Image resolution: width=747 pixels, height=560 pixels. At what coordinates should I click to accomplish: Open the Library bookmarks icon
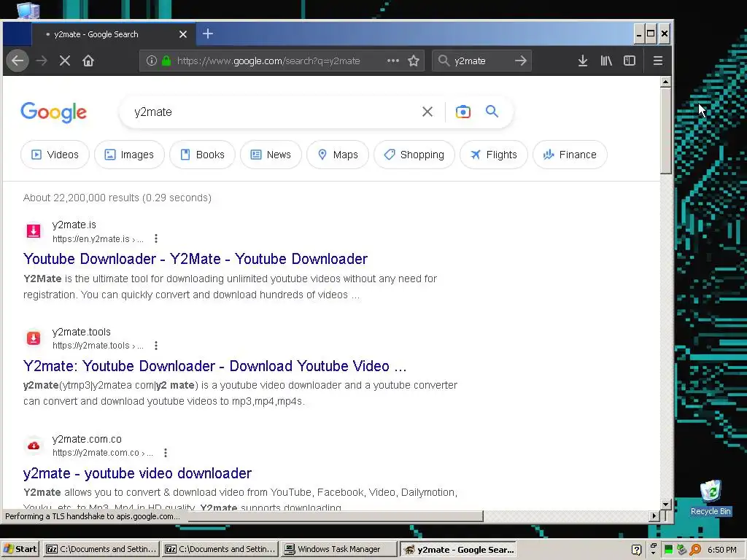(606, 61)
